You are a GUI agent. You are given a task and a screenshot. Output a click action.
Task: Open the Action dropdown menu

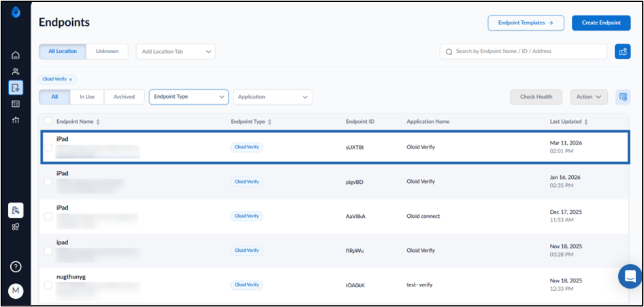[x=589, y=97]
